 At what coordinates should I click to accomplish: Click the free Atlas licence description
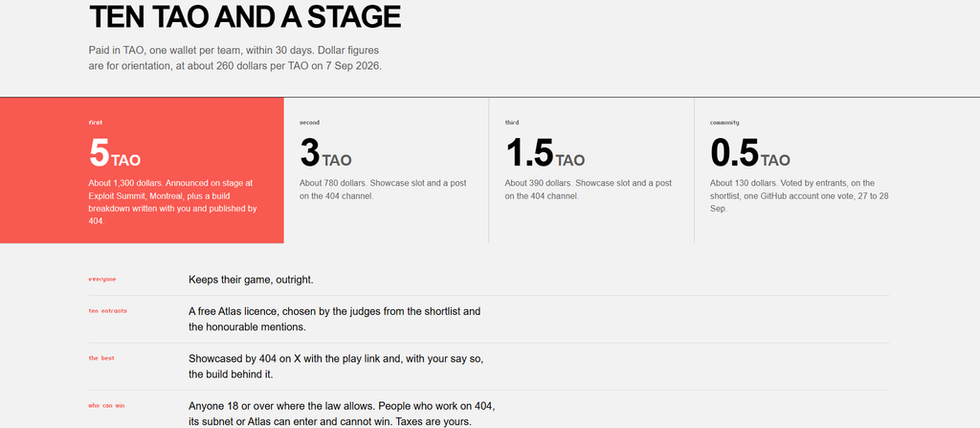click(x=335, y=319)
